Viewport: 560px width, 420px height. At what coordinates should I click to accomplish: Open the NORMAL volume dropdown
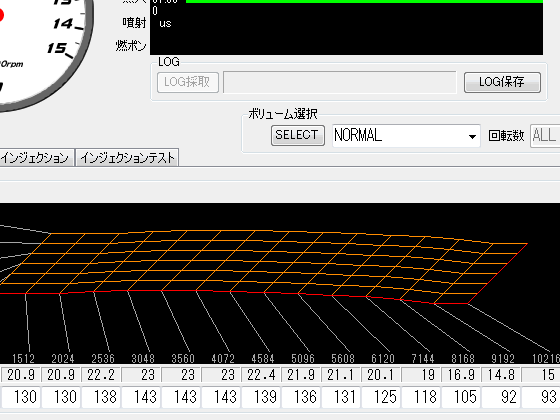pos(406,136)
